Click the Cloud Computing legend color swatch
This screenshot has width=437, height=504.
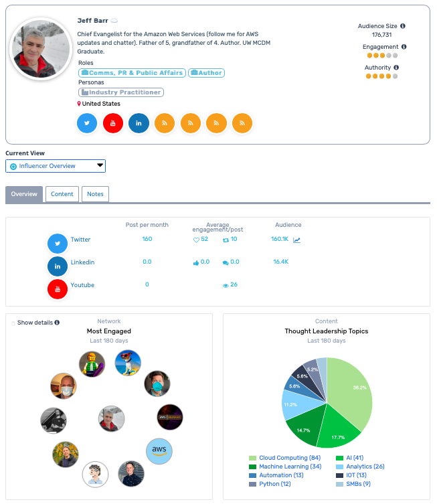point(252,458)
